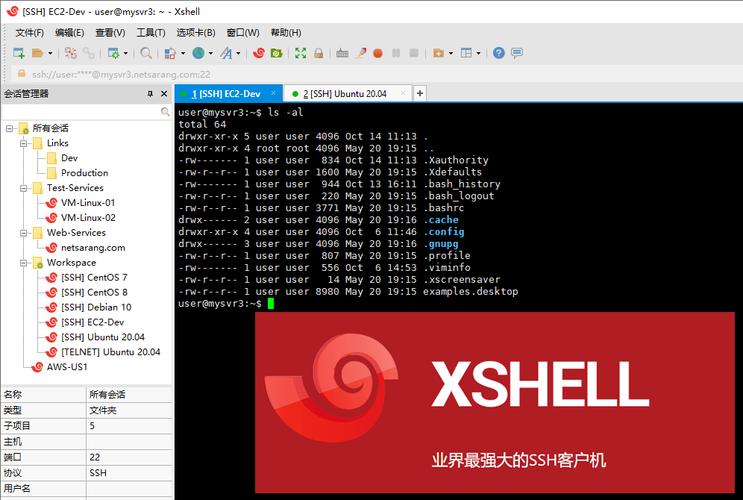Click the highlighter pen toolbar icon
The height and width of the screenshot is (500, 743).
361,53
